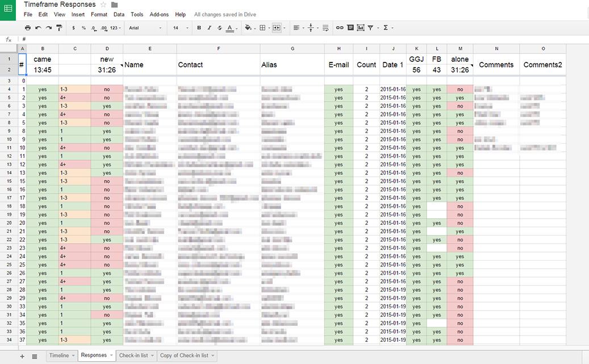Toggle bold formatting
This screenshot has height=364, width=589.
199,27
